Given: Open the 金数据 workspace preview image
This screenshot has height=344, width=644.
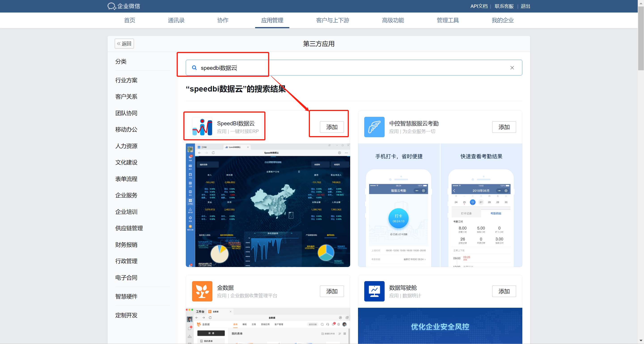Looking at the screenshot, I should (268, 326).
